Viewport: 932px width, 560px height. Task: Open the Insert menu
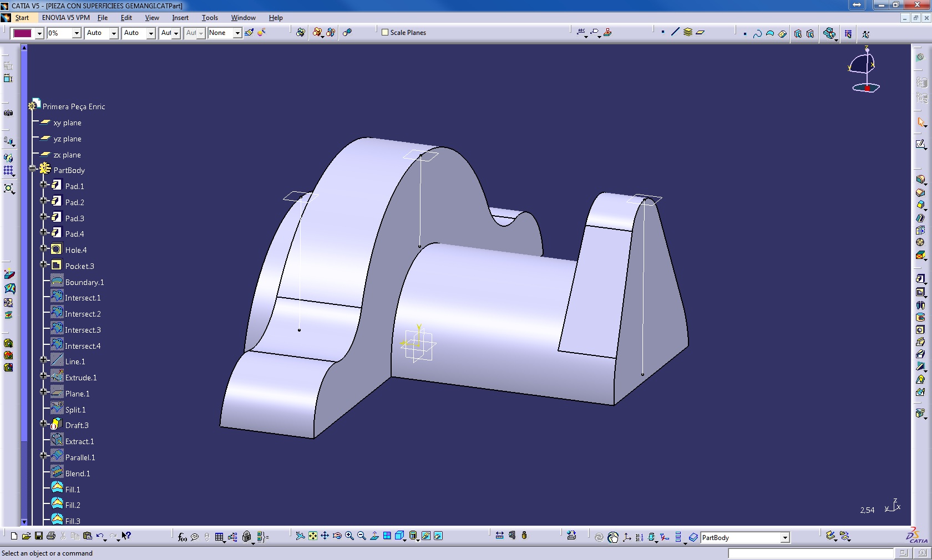pos(180,18)
